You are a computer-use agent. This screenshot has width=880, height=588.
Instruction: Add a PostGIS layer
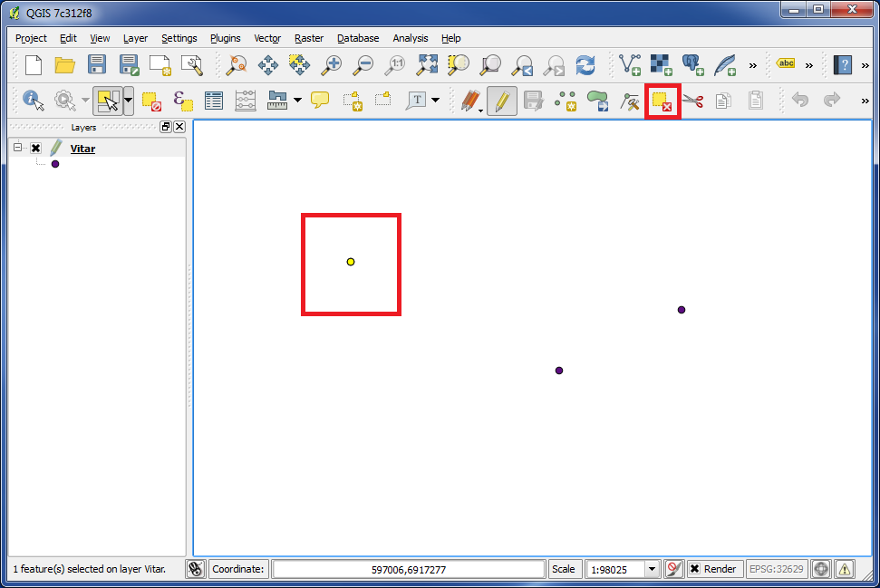click(693, 65)
